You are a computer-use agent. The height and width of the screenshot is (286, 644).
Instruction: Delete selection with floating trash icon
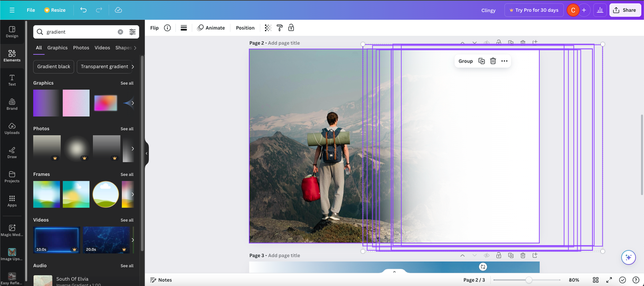pyautogui.click(x=493, y=61)
